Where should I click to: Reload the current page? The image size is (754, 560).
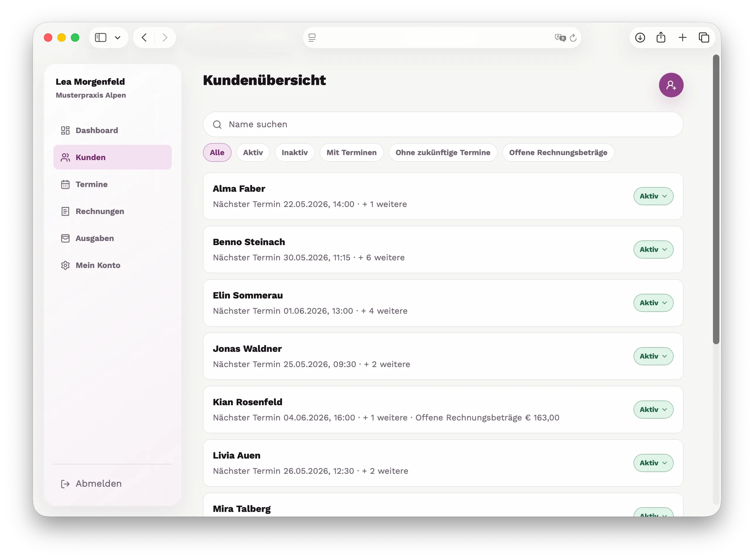point(573,38)
